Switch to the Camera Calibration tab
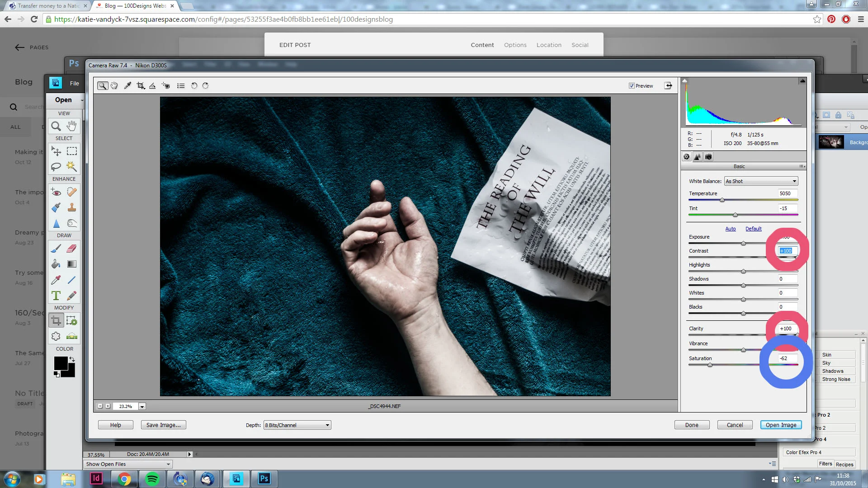The height and width of the screenshot is (488, 868). [x=708, y=157]
